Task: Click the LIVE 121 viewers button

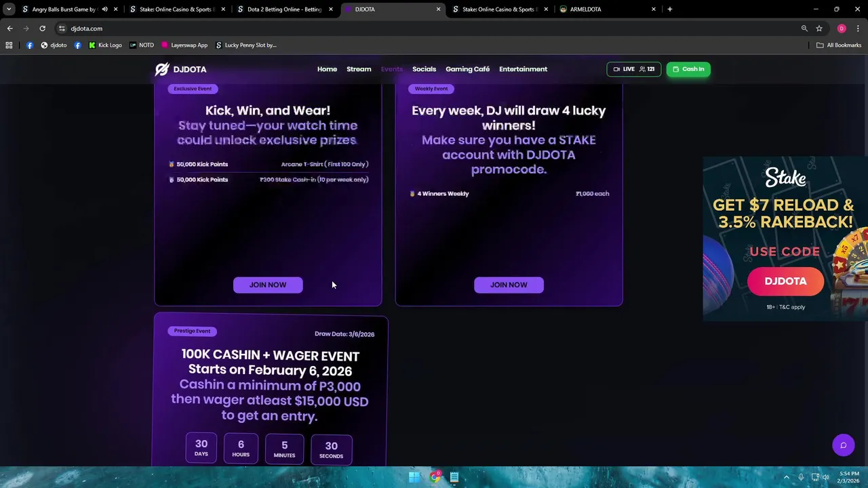Action: point(633,69)
